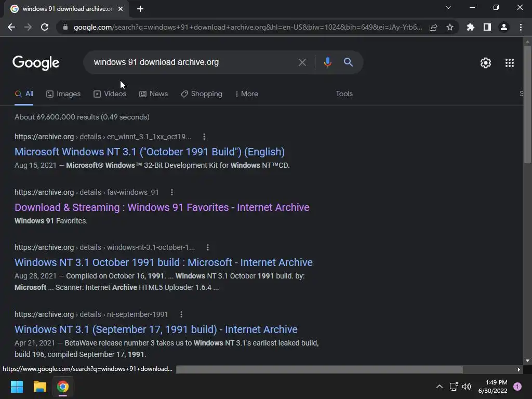The image size is (532, 399).
Task: Open the Windows Start menu
Action: tap(17, 387)
